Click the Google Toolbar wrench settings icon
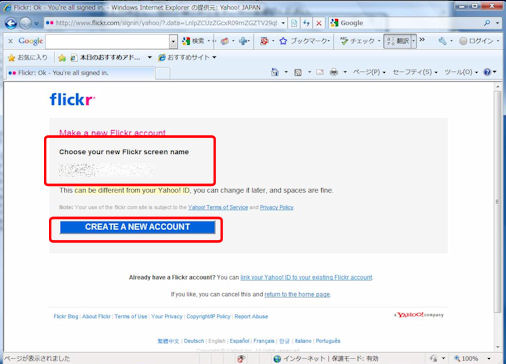The image size is (506, 364). pyautogui.click(x=442, y=41)
